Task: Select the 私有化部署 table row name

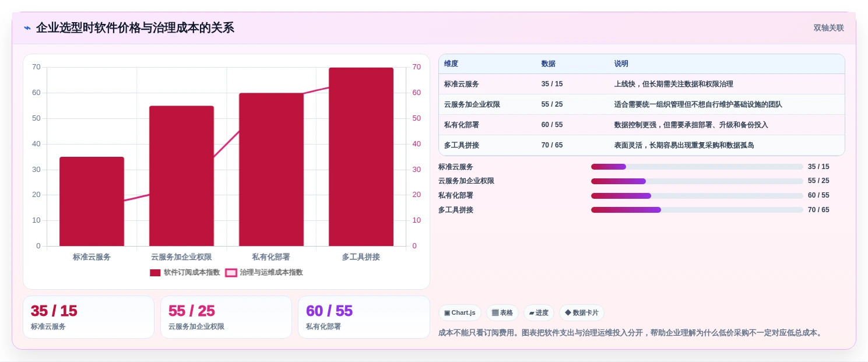Action: (462, 125)
